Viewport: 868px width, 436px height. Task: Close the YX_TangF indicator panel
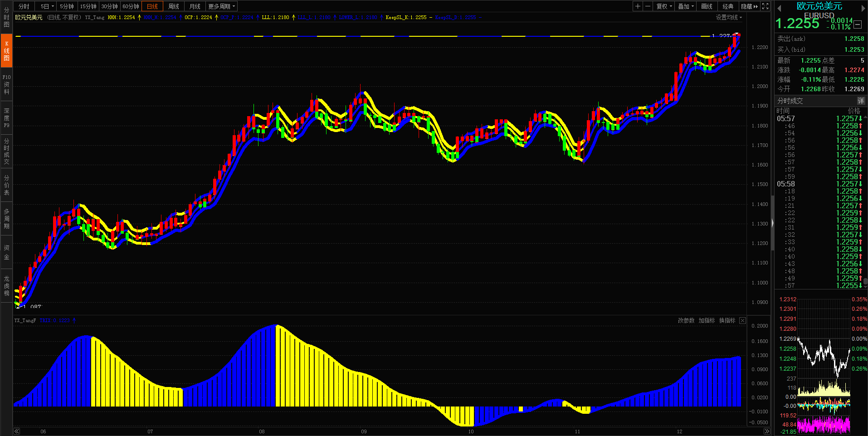coord(742,320)
